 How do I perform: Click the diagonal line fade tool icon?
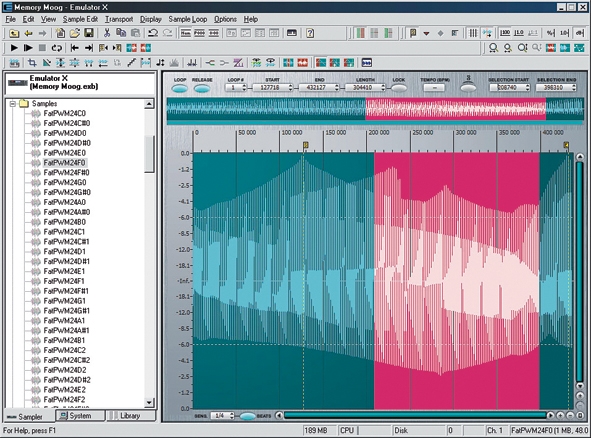pyautogui.click(x=132, y=63)
